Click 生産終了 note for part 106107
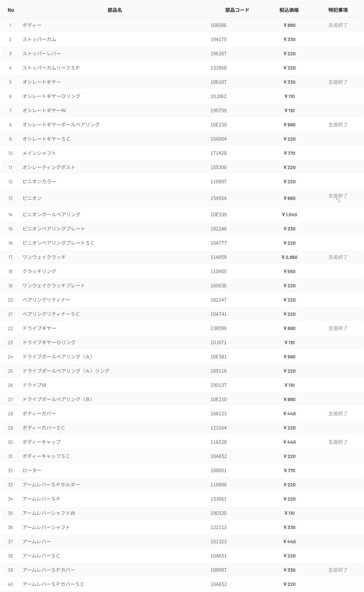Image resolution: width=364 pixels, height=592 pixels. pyautogui.click(x=338, y=82)
